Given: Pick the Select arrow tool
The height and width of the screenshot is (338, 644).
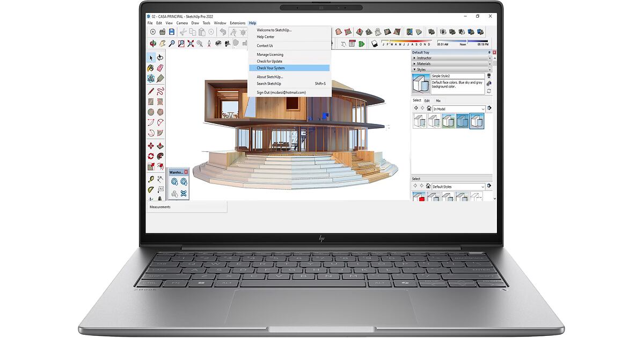Looking at the screenshot, I should [x=151, y=57].
